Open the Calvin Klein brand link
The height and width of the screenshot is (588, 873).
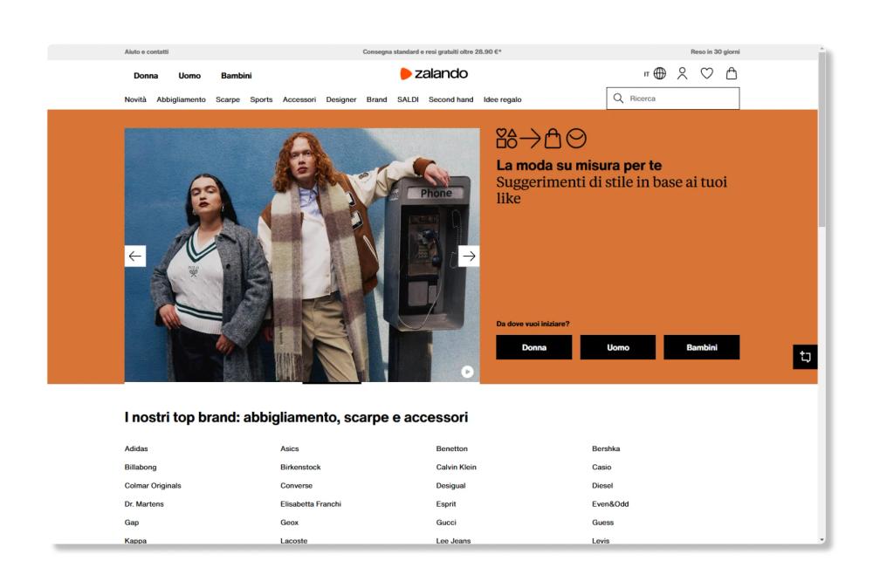(x=456, y=467)
